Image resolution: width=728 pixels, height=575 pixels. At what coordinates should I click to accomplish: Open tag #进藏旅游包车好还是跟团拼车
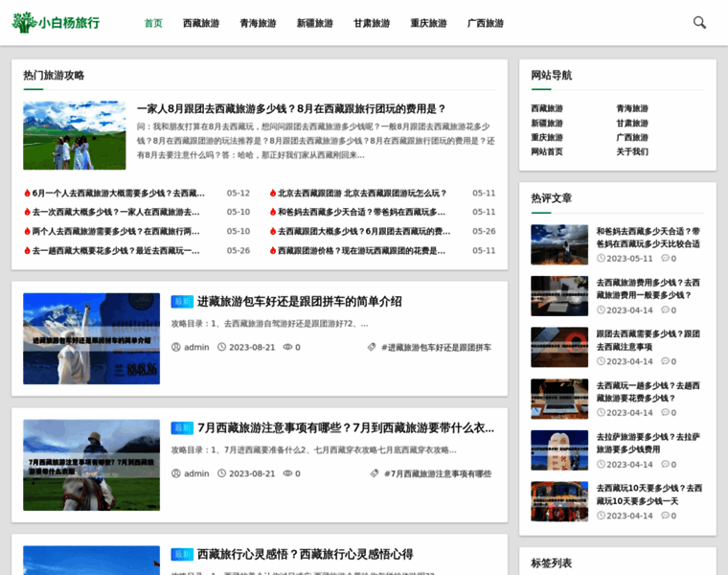coord(436,348)
